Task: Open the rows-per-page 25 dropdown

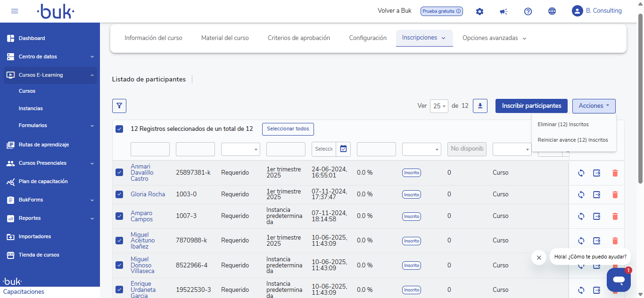Action: pyautogui.click(x=439, y=106)
